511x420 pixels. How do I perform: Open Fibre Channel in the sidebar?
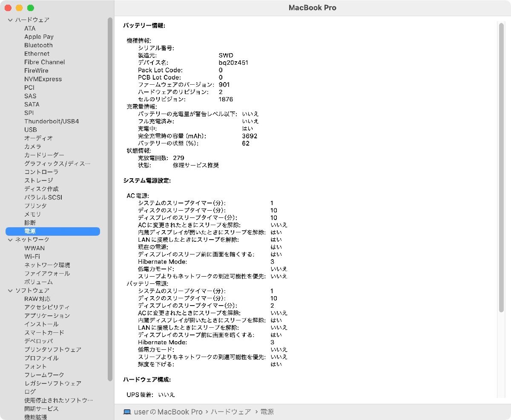[45, 62]
